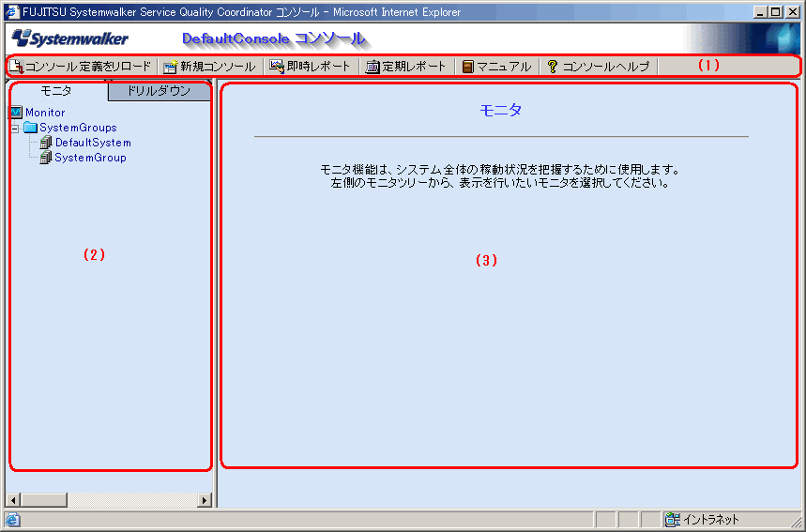The width and height of the screenshot is (806, 532).
Task: Click the モニタ機能は description line
Action: pos(500,169)
